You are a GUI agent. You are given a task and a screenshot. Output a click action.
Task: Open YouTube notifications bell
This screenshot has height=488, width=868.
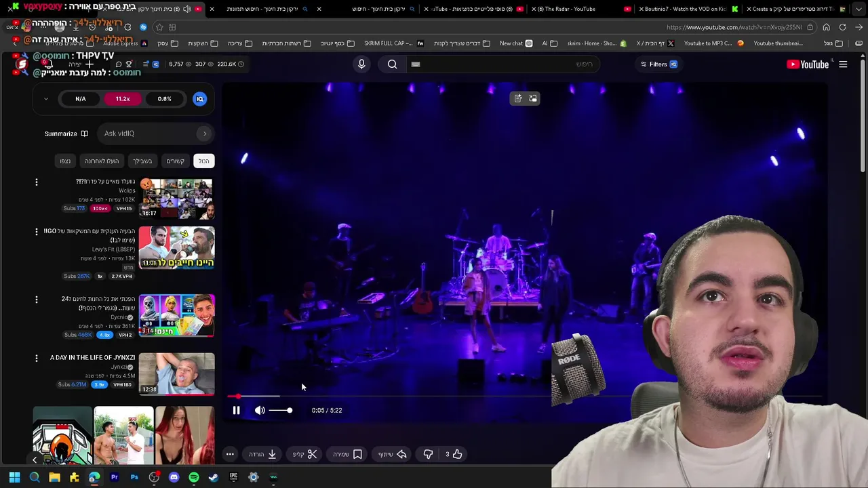(47, 64)
